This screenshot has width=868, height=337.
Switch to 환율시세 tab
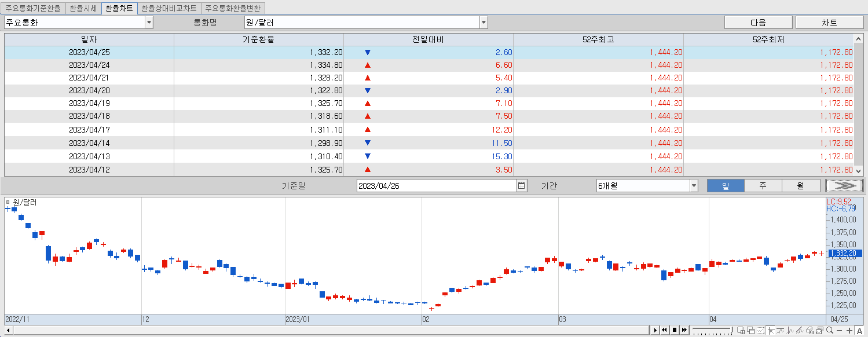pyautogui.click(x=83, y=9)
